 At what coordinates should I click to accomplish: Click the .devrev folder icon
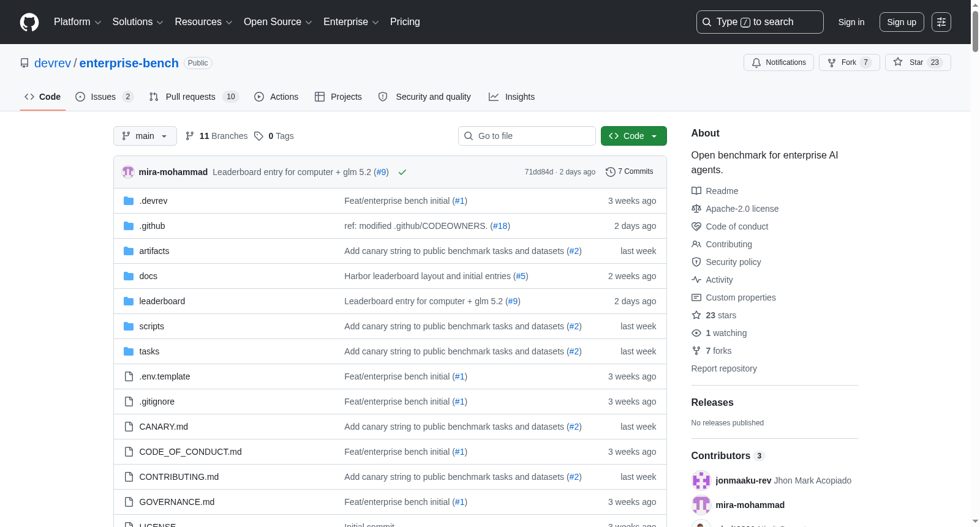tap(129, 201)
